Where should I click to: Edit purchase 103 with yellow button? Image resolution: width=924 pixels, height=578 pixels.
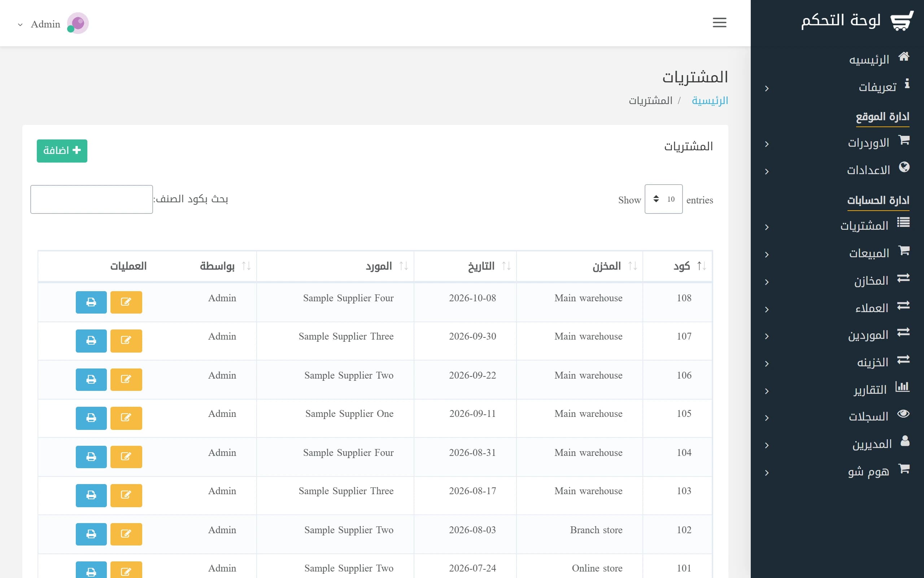(126, 495)
